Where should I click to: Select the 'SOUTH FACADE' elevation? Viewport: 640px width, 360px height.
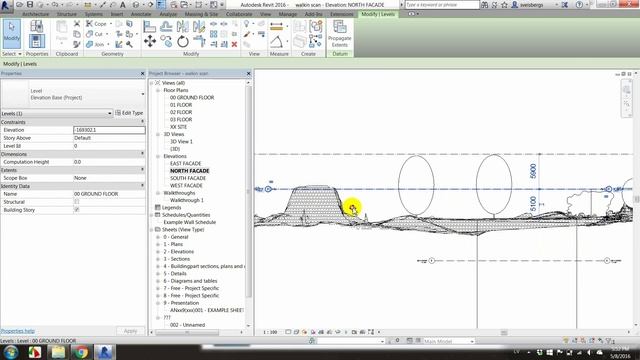(188, 178)
